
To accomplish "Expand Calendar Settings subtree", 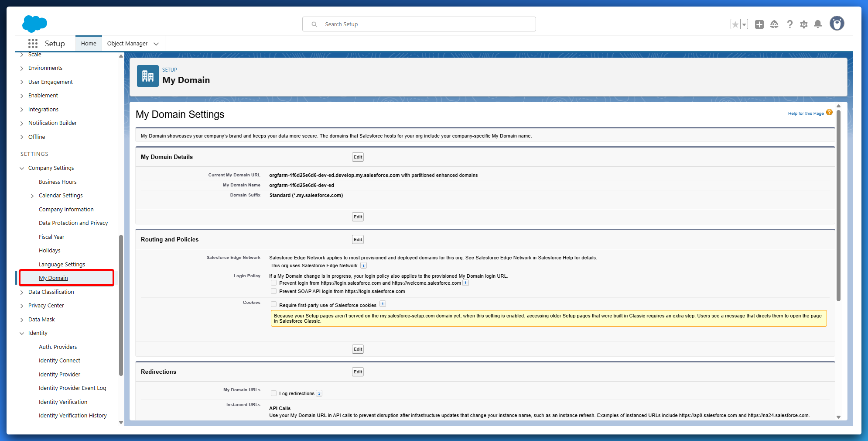I will tap(32, 196).
